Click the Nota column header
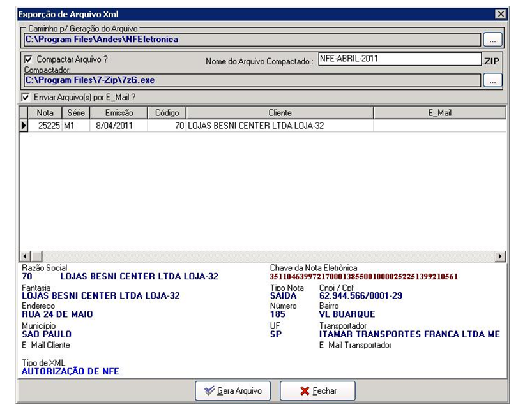The width and height of the screenshot is (532, 414). (x=45, y=113)
